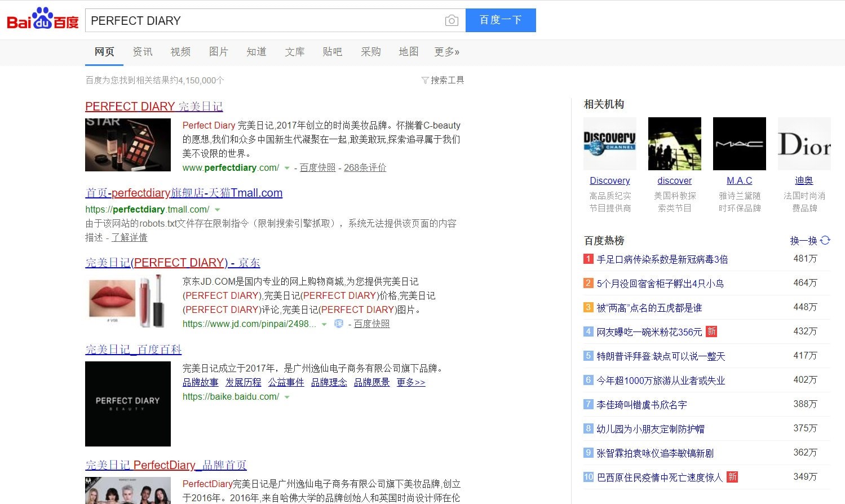Expand dropdown arrow next to perfectdiary.tmall.com
845x504 pixels.
pyautogui.click(x=218, y=210)
